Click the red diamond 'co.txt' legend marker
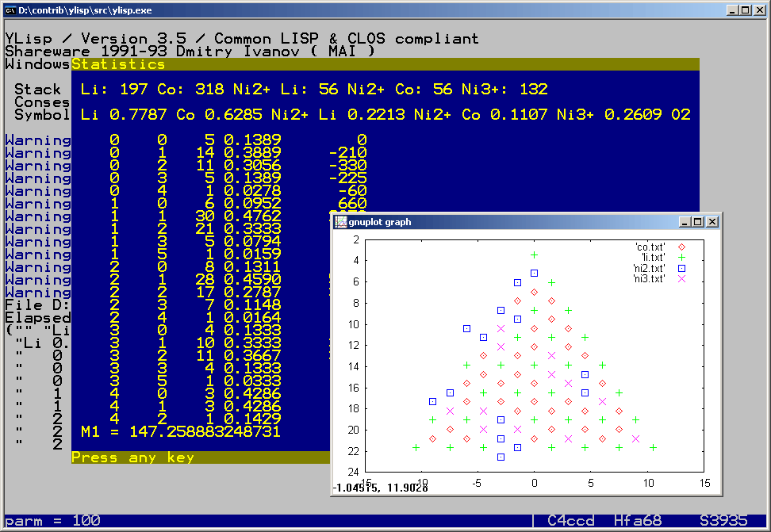This screenshot has width=771, height=532. click(x=681, y=247)
